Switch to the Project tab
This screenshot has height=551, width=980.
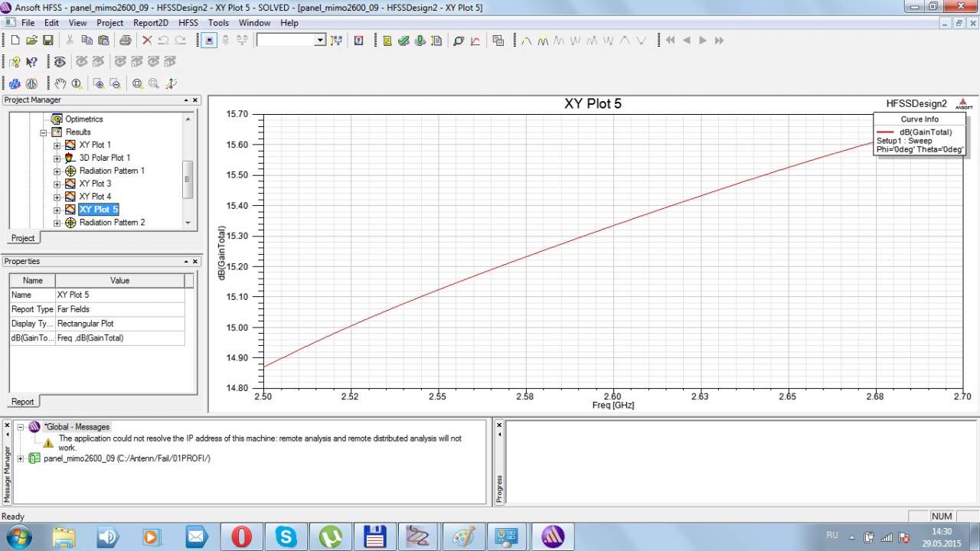tap(23, 238)
